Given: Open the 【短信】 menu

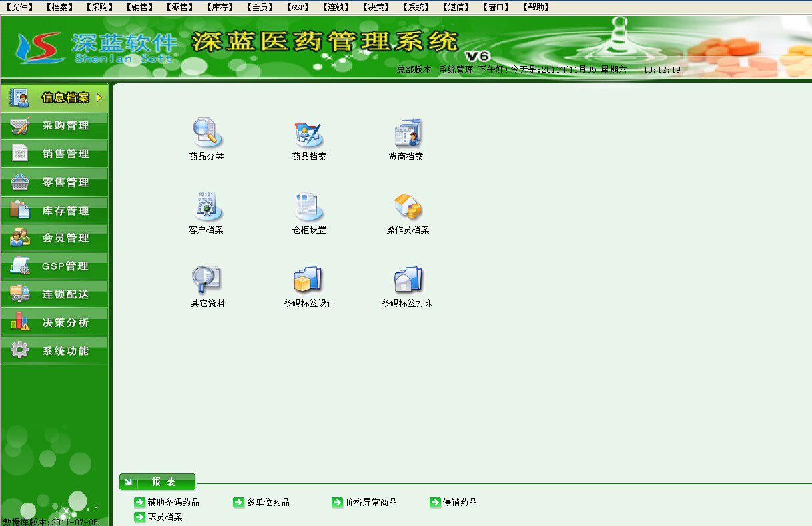Looking at the screenshot, I should pos(455,7).
